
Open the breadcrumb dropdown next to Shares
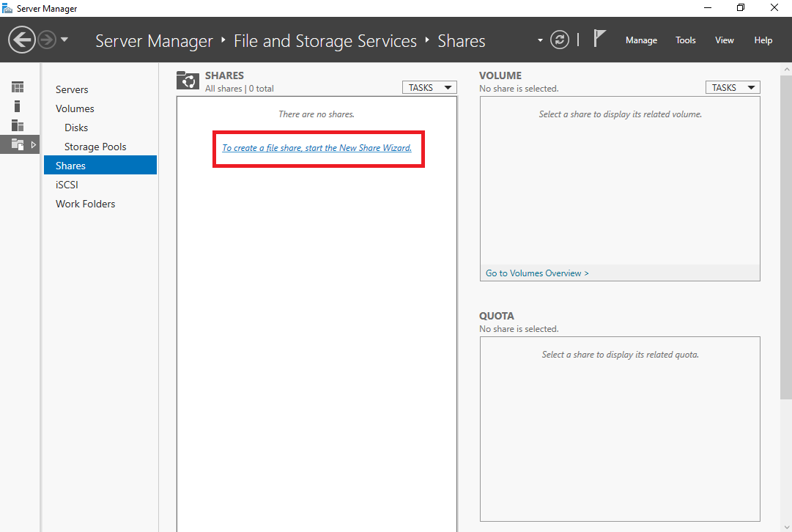pos(540,41)
